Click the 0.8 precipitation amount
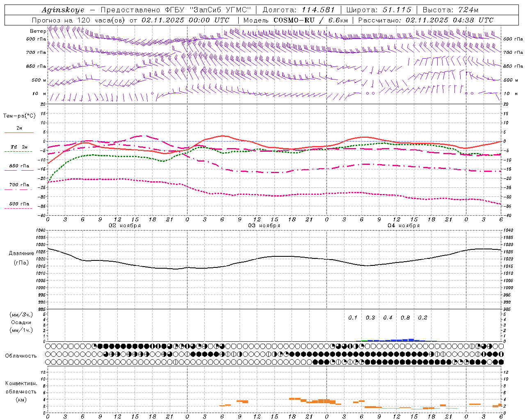Image resolution: width=525 pixels, height=420 pixels. click(x=405, y=318)
